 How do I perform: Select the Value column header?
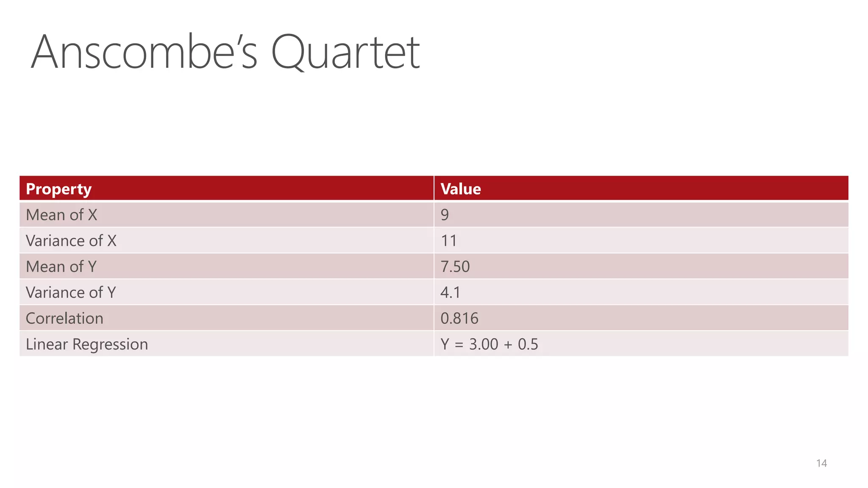point(641,188)
